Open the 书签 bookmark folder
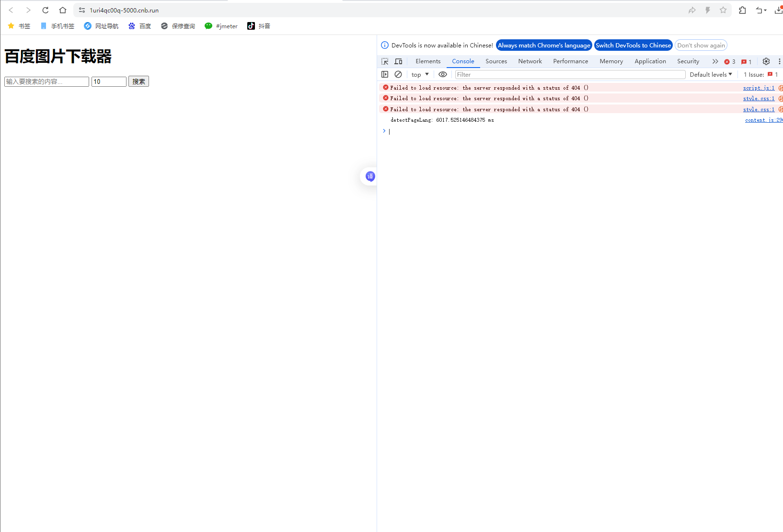Image resolution: width=783 pixels, height=532 pixels. [x=19, y=26]
